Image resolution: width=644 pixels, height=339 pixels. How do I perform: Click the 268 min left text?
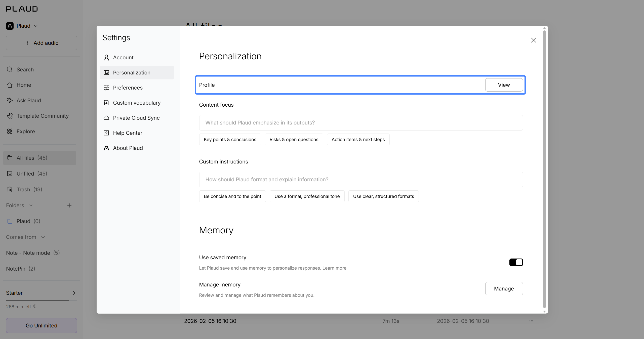[18, 307]
